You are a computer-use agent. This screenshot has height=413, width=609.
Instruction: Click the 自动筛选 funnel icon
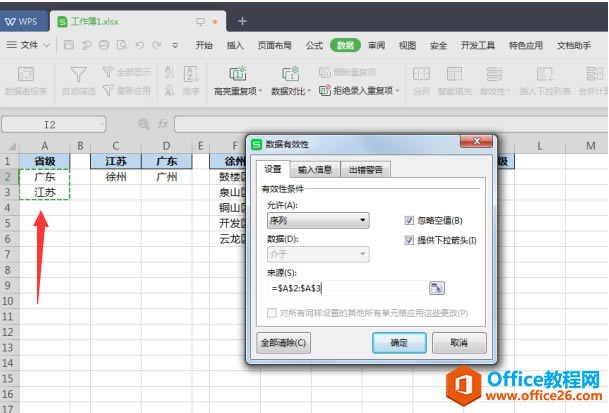[78, 74]
